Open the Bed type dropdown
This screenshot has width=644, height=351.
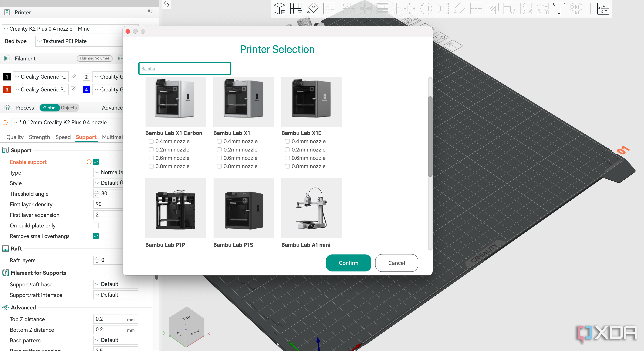pos(79,41)
